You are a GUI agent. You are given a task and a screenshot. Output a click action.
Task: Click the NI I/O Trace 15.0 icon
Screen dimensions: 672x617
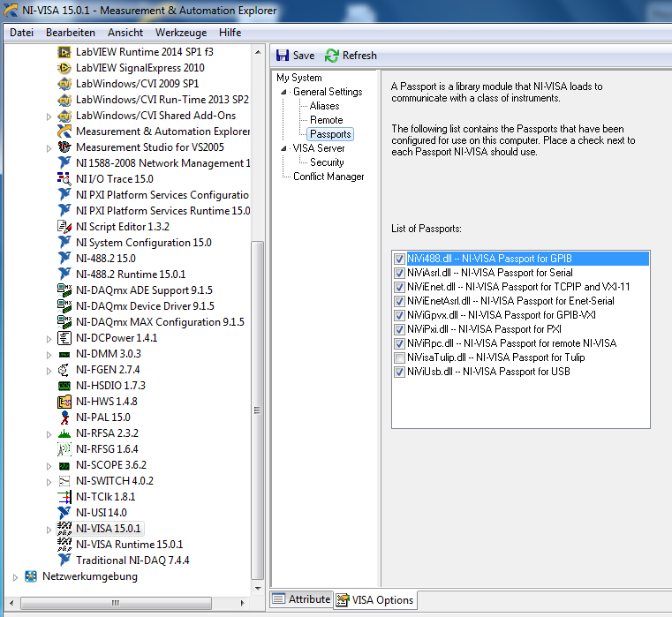[64, 179]
